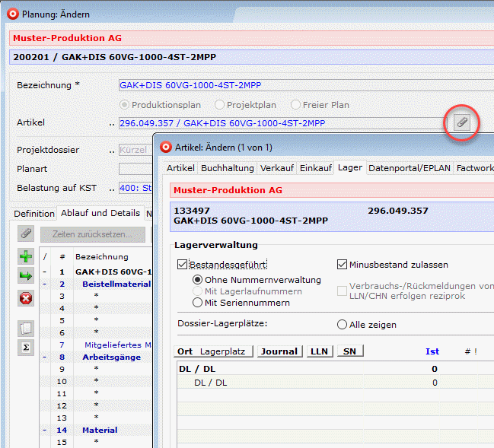Click the green arrow insert icon
This screenshot has height=448, width=494.
click(x=26, y=275)
